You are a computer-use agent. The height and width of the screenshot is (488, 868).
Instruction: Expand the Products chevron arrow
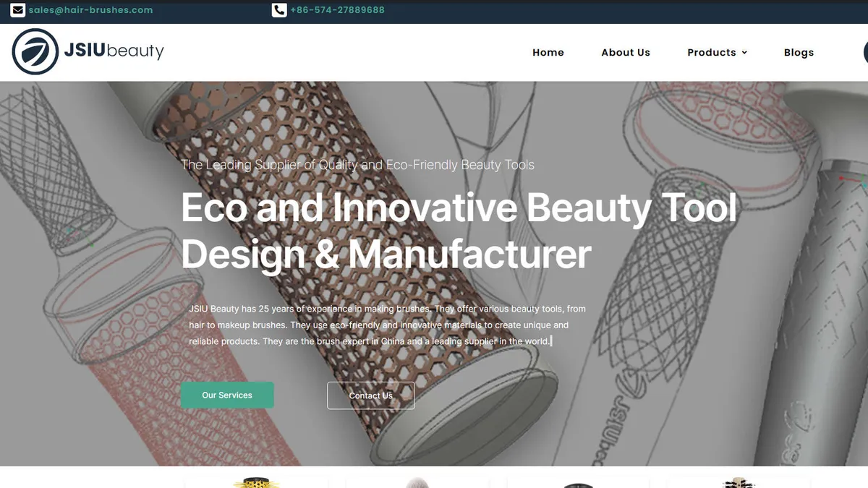(x=744, y=53)
